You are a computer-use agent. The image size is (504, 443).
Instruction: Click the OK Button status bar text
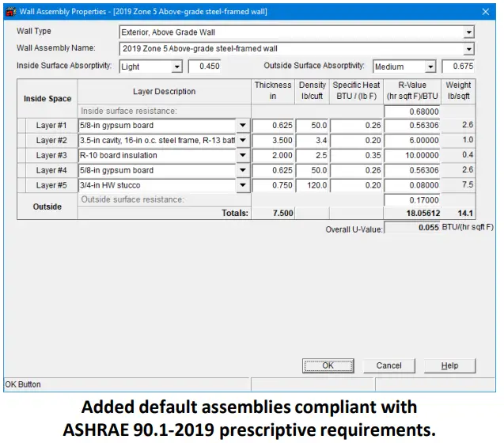pyautogui.click(x=23, y=384)
